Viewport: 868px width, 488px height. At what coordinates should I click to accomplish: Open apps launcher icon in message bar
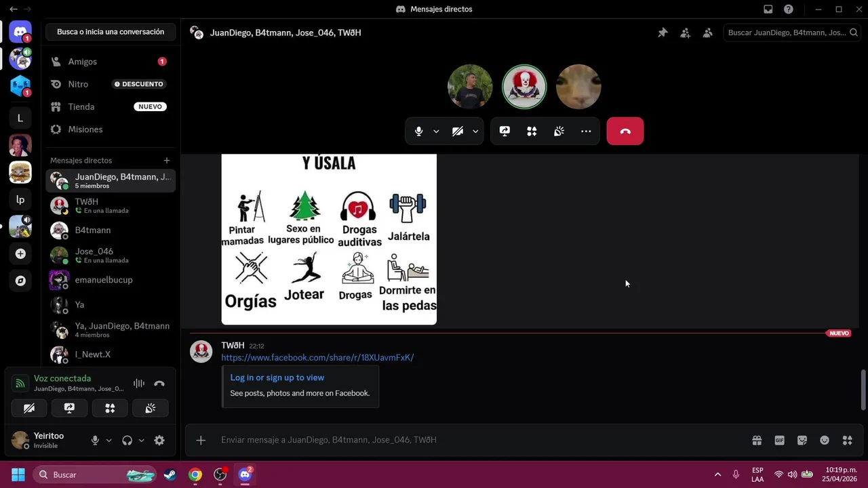click(x=847, y=441)
